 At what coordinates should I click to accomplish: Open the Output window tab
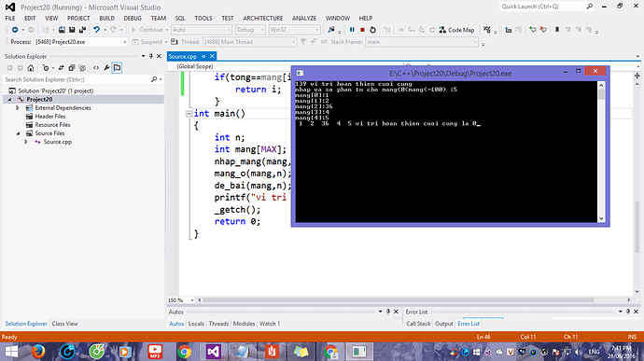tap(443, 324)
